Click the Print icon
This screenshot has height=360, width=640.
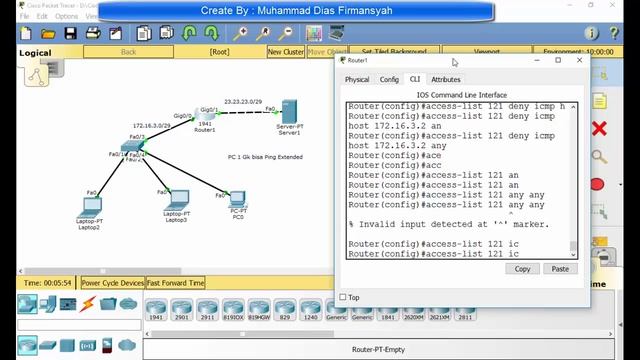point(93,33)
